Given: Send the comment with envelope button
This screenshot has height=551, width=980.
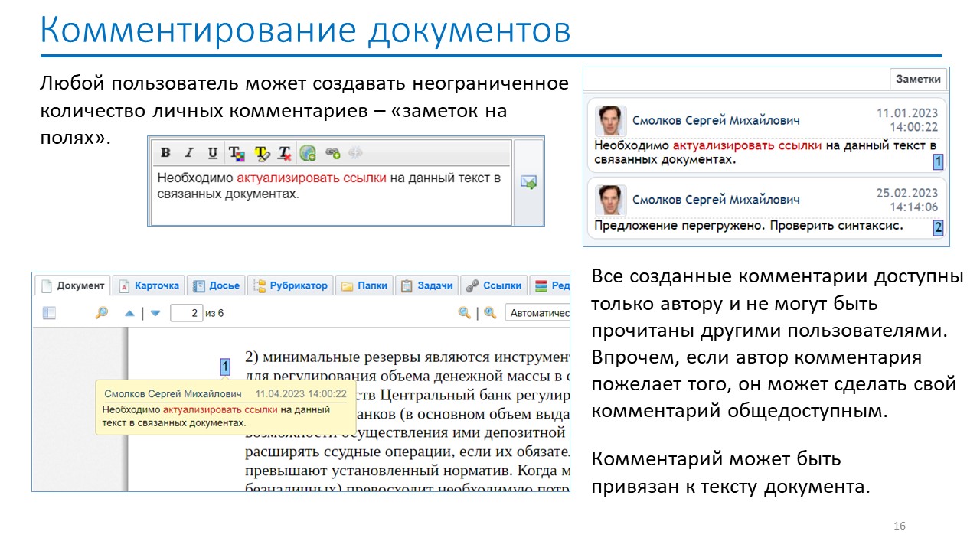Looking at the screenshot, I should [528, 182].
